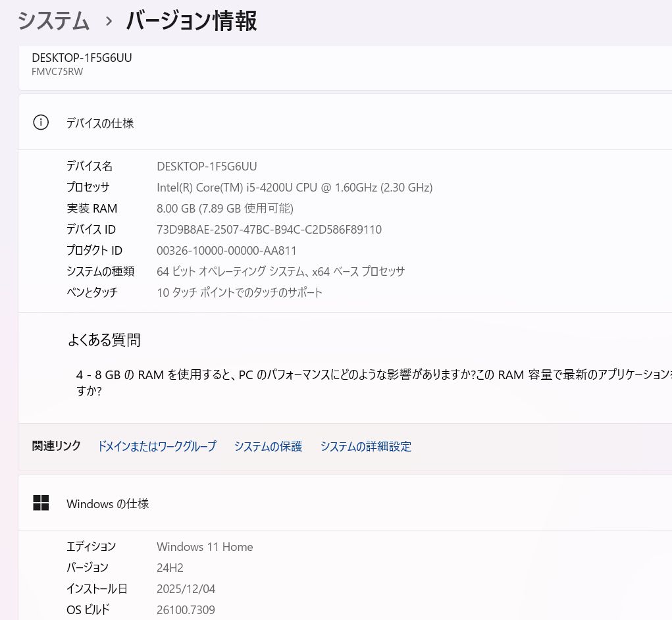672x620 pixels.
Task: Click the DESKTOP-1F5G6UU name at top card
Action: pos(82,58)
